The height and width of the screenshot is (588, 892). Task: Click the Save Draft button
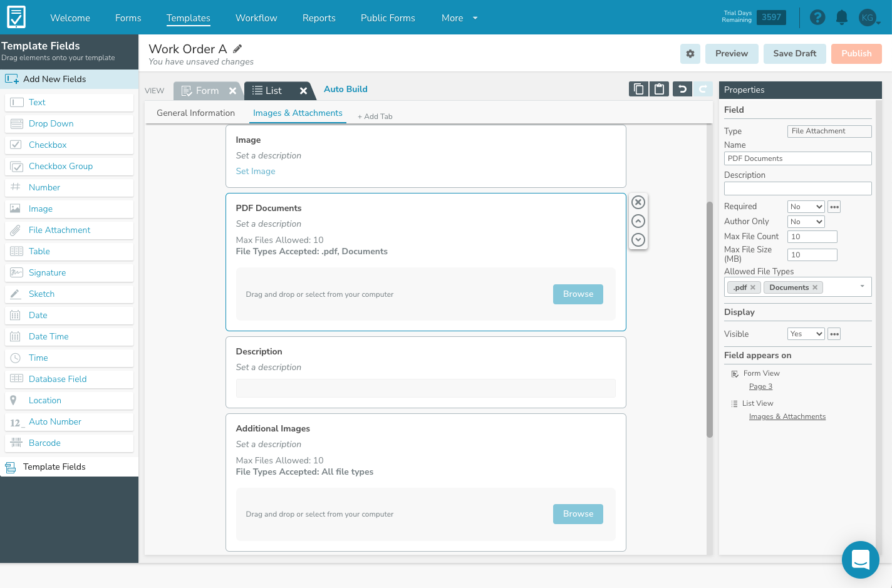[794, 54]
